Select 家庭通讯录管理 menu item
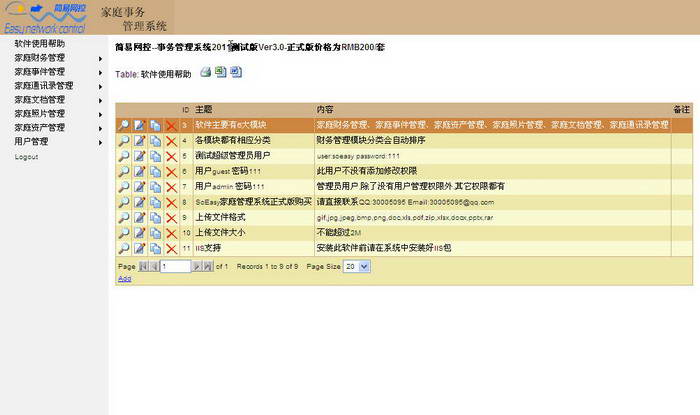This screenshot has width=700, height=415. (44, 86)
